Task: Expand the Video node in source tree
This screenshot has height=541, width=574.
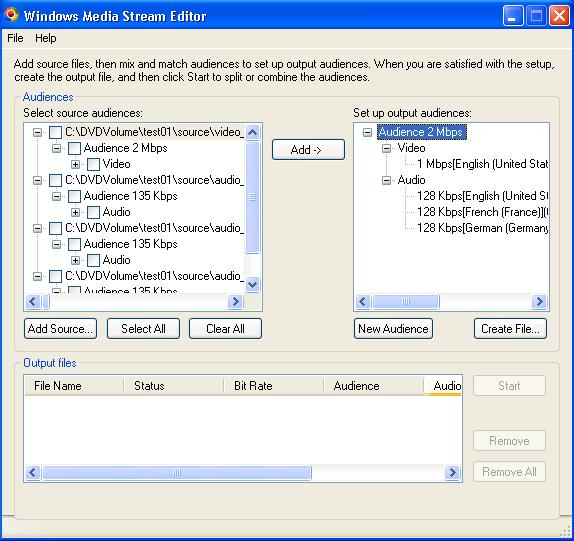Action: pyautogui.click(x=75, y=164)
